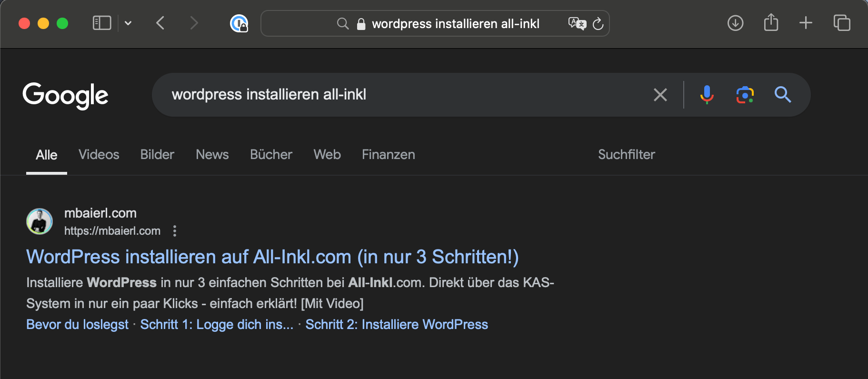This screenshot has height=379, width=868.
Task: Open the three-dot menu for mbaierl.com result
Action: coord(175,231)
